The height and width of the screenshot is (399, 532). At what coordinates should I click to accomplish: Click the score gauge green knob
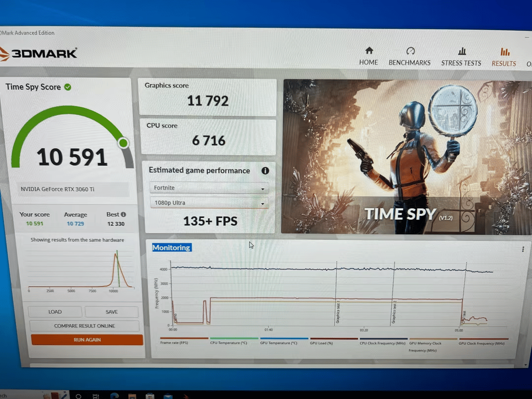(x=124, y=143)
